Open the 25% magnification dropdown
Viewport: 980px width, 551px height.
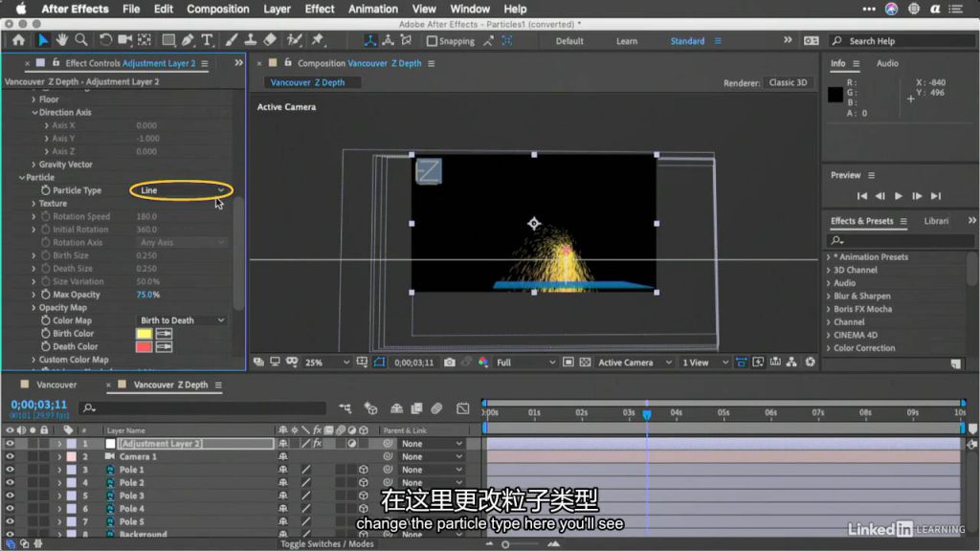point(327,363)
